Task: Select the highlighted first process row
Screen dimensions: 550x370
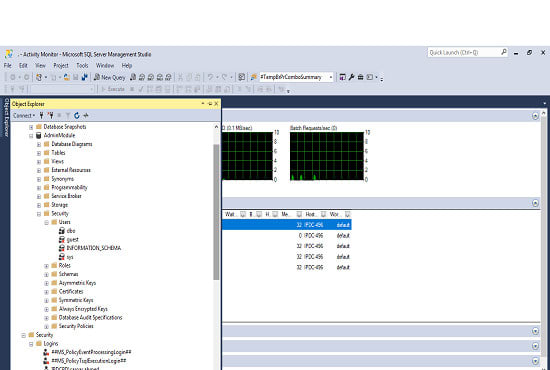Action: pos(287,225)
